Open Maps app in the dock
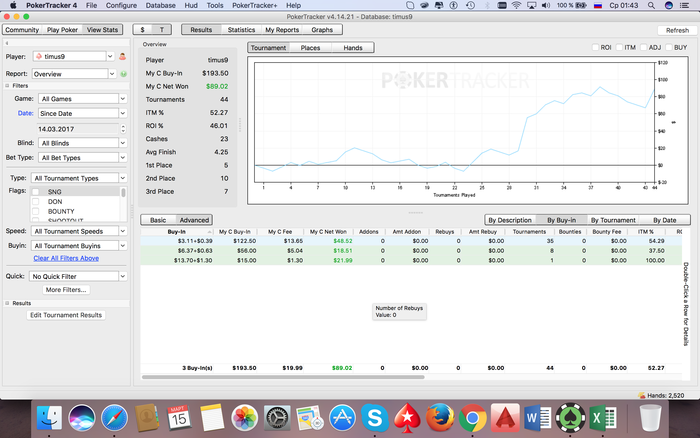This screenshot has width=700, height=438. (309, 418)
